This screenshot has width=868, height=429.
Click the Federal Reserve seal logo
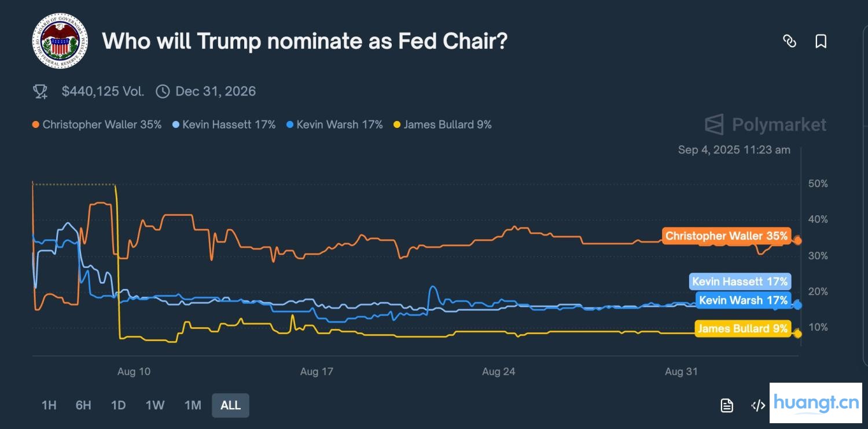pos(60,41)
